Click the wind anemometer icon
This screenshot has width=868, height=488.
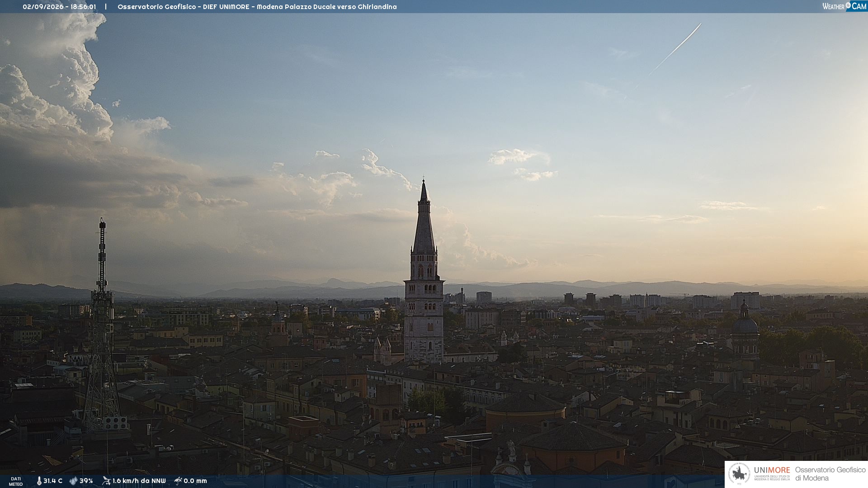tap(106, 481)
